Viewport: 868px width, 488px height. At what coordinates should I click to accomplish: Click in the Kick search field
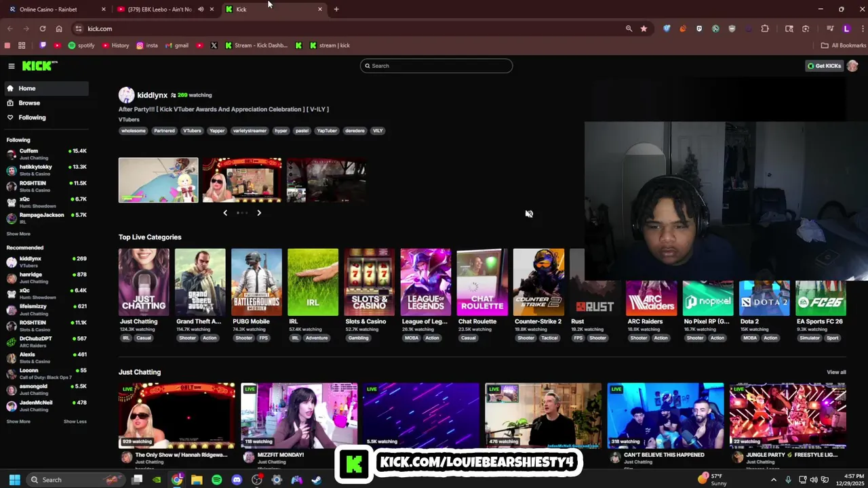point(436,66)
